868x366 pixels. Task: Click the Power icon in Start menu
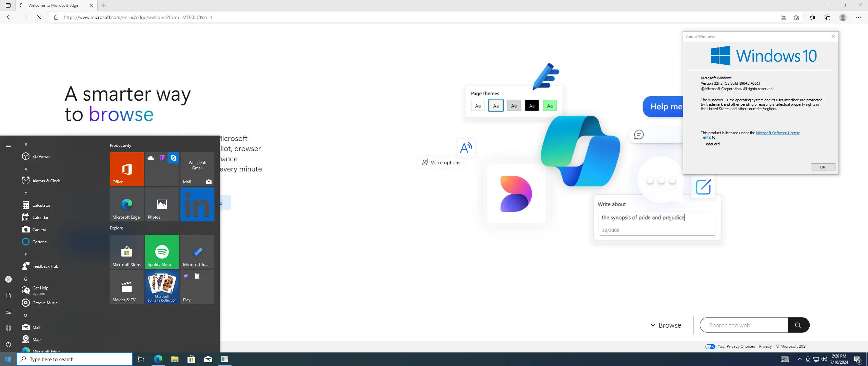[x=8, y=344]
